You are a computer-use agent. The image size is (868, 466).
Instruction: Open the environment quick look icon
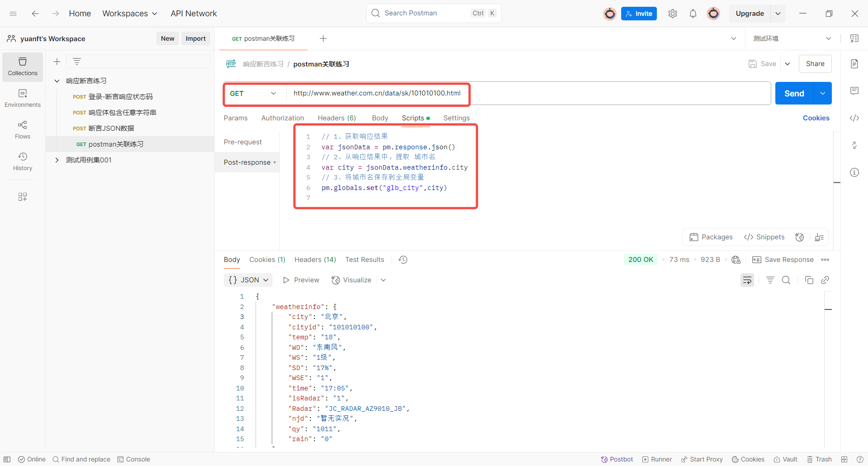tap(854, 38)
